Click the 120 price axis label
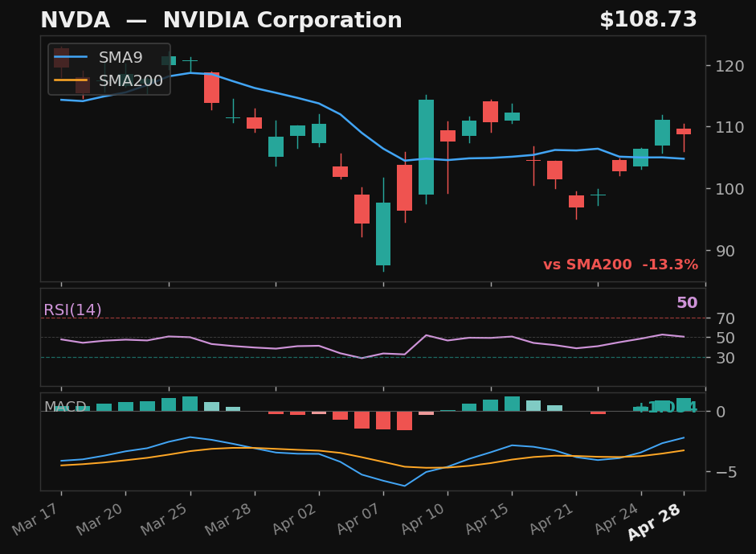The width and height of the screenshot is (756, 554). [x=729, y=66]
